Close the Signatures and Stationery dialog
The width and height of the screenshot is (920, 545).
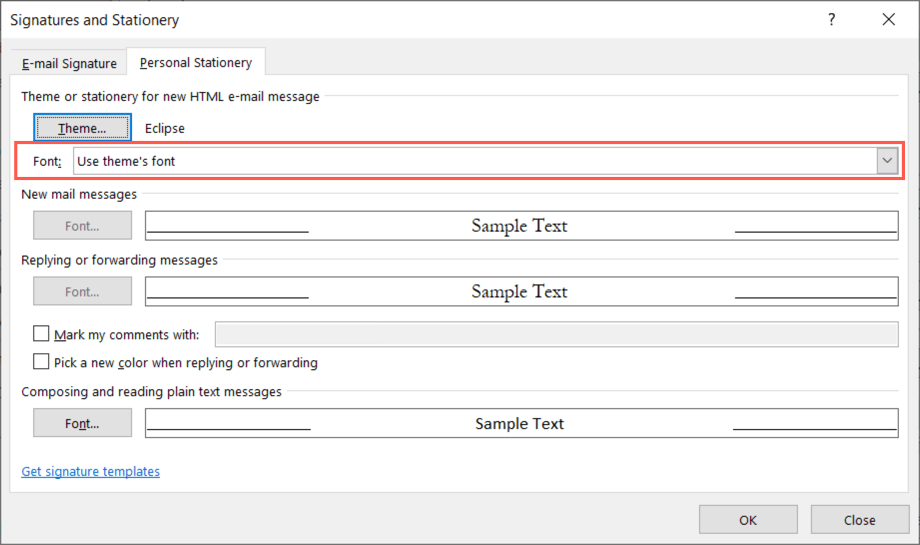tap(888, 19)
